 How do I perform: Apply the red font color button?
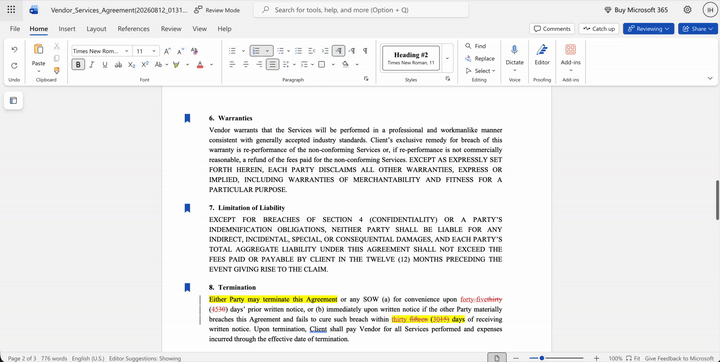(200, 65)
